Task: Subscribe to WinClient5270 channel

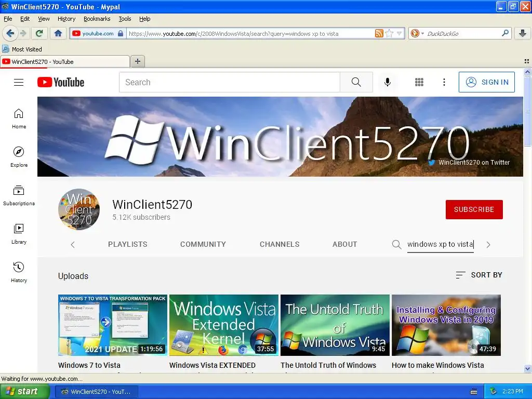Action: point(474,209)
